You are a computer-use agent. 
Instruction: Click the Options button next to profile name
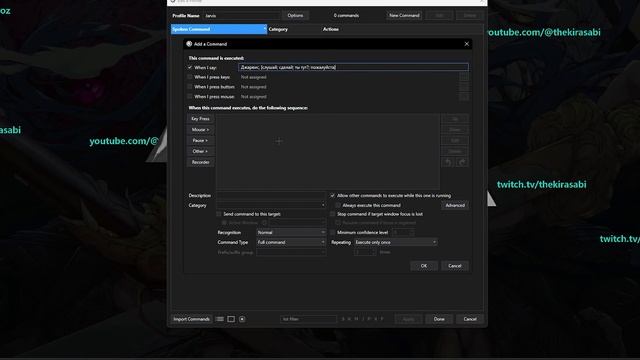click(295, 16)
